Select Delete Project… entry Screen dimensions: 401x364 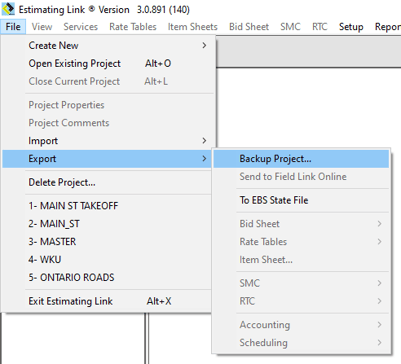tap(108, 182)
